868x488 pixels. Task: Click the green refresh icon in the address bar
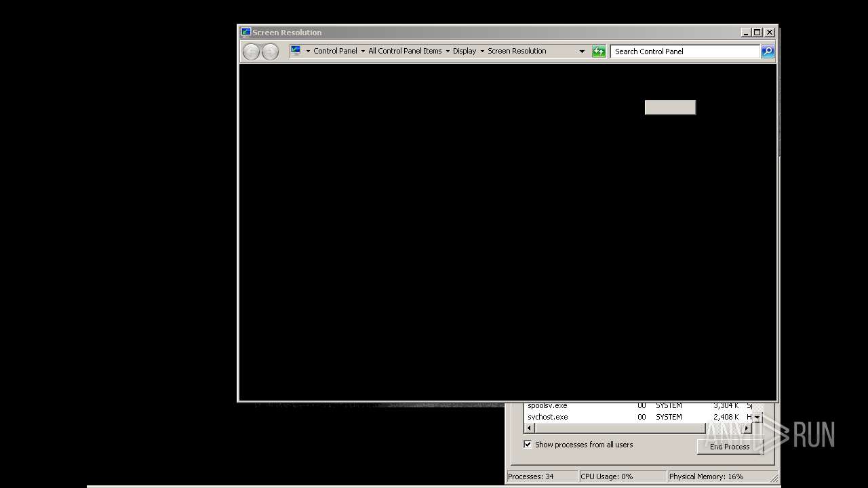coord(599,52)
